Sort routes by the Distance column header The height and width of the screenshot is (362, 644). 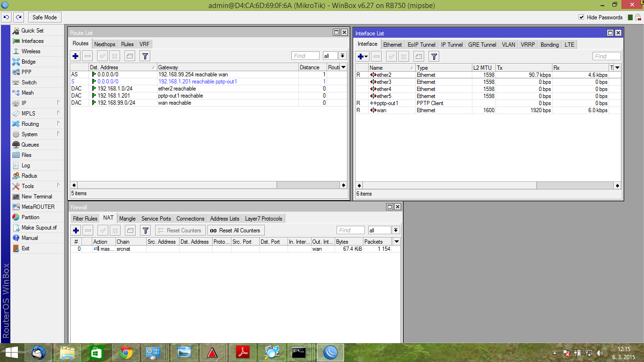[x=312, y=67]
